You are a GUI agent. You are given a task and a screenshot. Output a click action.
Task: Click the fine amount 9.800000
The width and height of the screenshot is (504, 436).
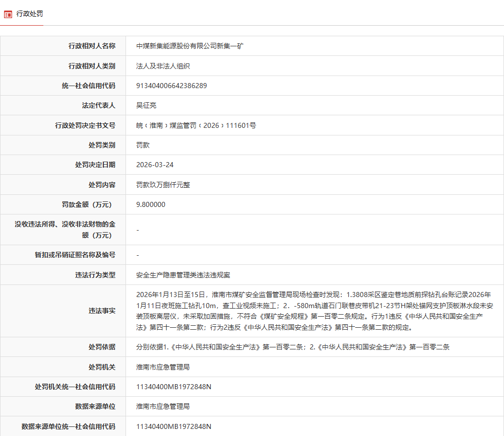tap(151, 204)
